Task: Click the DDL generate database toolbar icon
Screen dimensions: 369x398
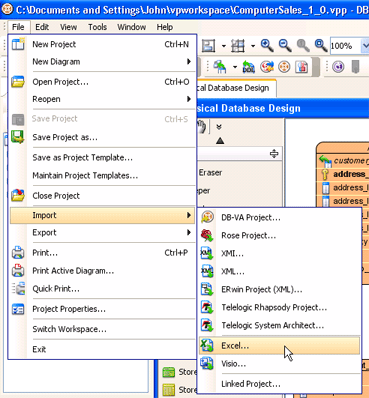Action: [x=248, y=67]
